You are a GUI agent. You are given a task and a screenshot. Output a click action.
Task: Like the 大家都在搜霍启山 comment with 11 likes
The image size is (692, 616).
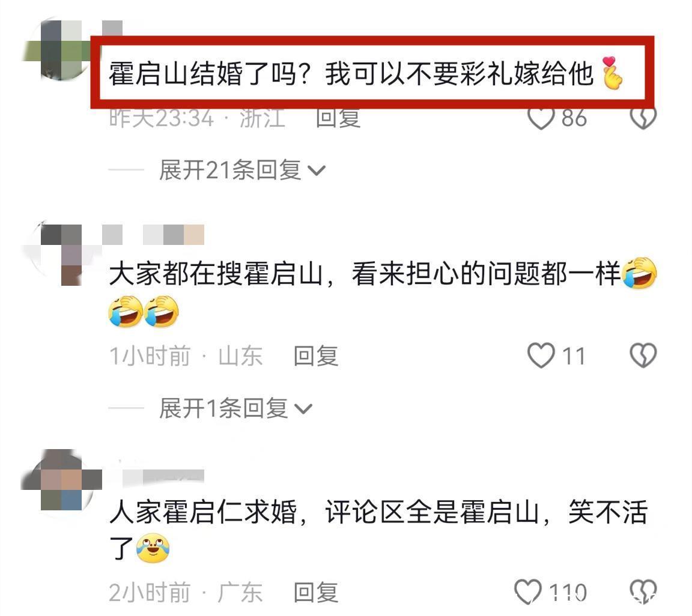tap(541, 355)
